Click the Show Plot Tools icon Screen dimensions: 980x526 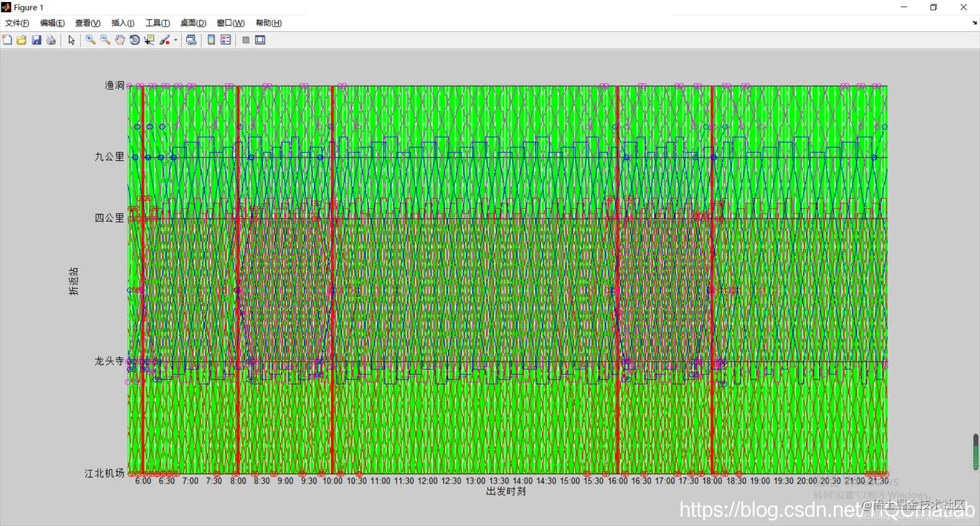(260, 40)
